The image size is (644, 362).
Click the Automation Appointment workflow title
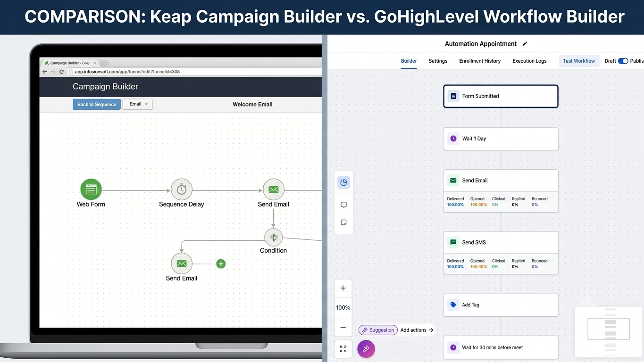pos(481,44)
